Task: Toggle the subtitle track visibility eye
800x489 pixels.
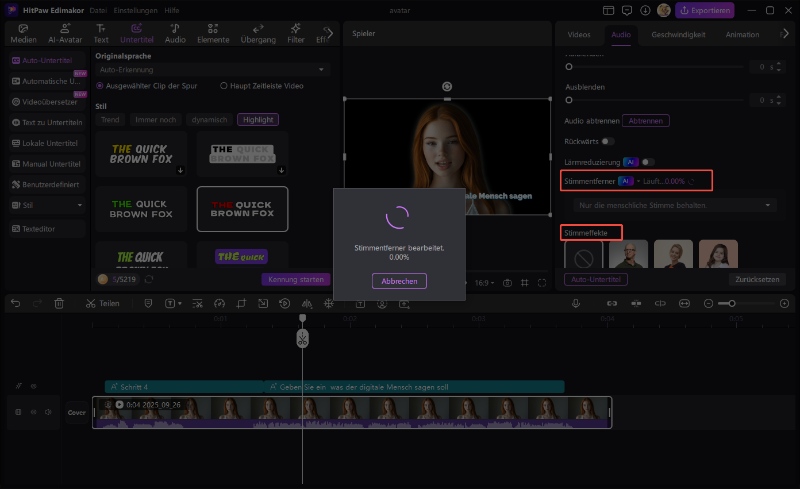Action: 34,386
